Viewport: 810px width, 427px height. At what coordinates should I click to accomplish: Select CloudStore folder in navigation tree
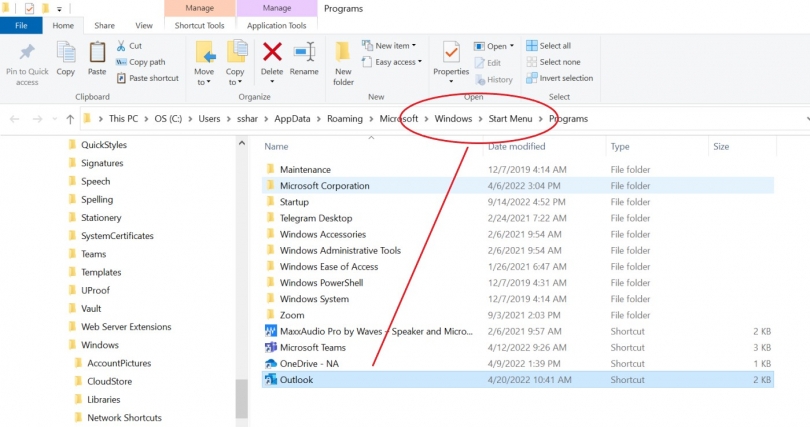click(x=108, y=380)
